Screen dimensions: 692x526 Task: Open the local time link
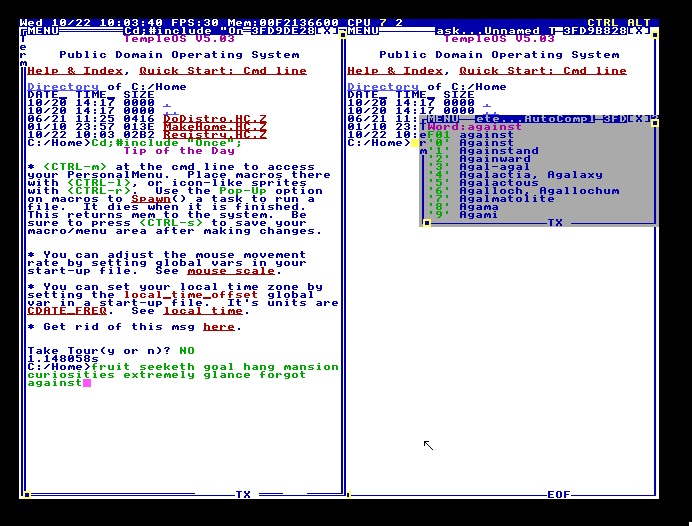click(x=203, y=311)
